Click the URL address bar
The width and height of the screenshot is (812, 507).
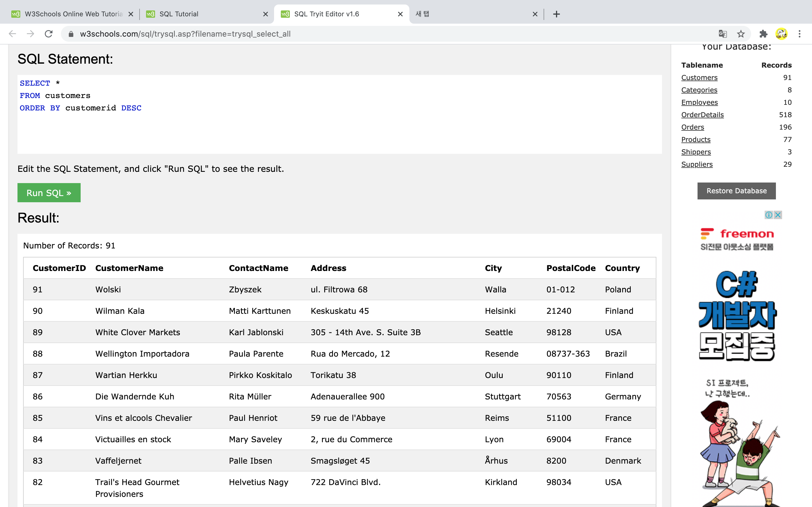(x=369, y=34)
